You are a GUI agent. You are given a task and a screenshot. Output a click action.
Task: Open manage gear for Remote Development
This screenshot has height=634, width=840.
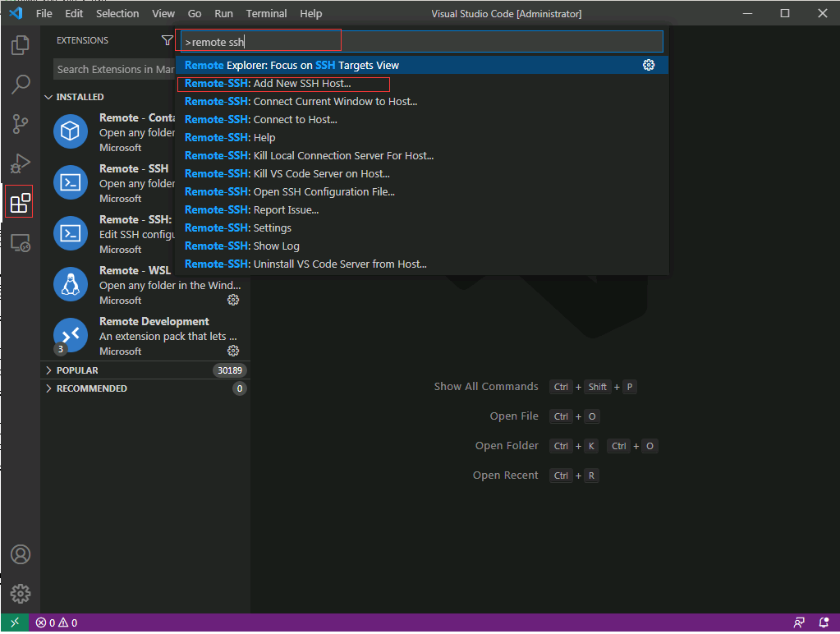233,351
